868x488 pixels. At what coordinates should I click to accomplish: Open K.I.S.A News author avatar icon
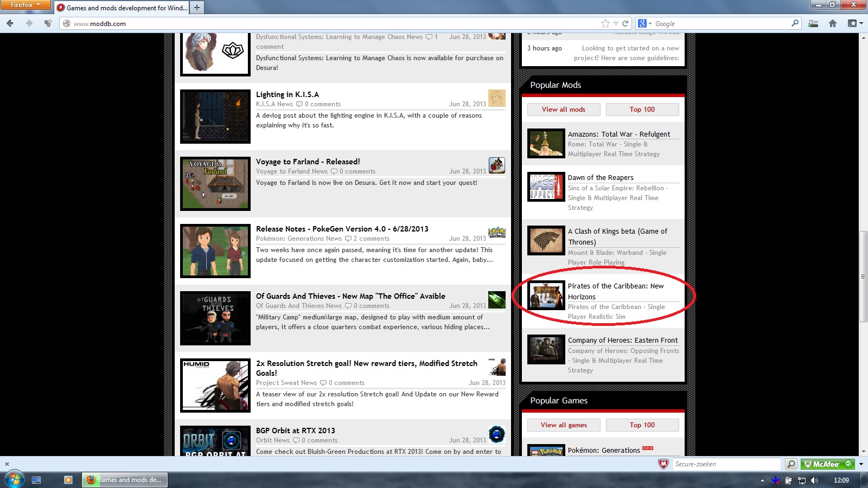coord(497,98)
